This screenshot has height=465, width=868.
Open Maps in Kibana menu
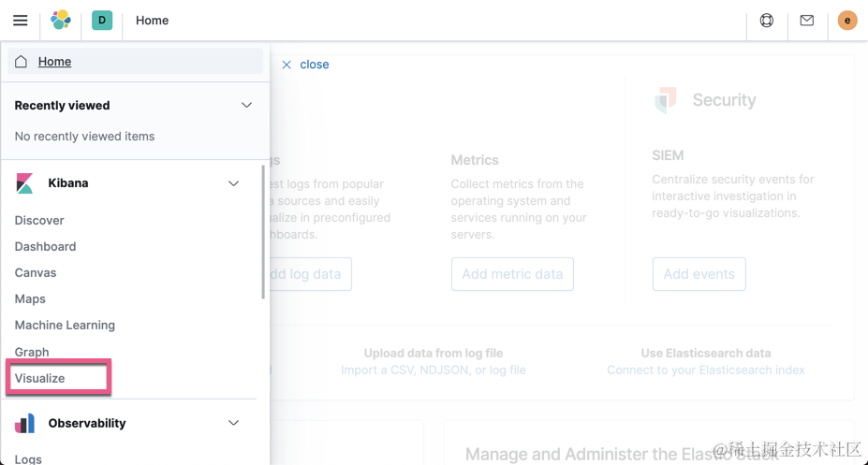[x=30, y=299]
